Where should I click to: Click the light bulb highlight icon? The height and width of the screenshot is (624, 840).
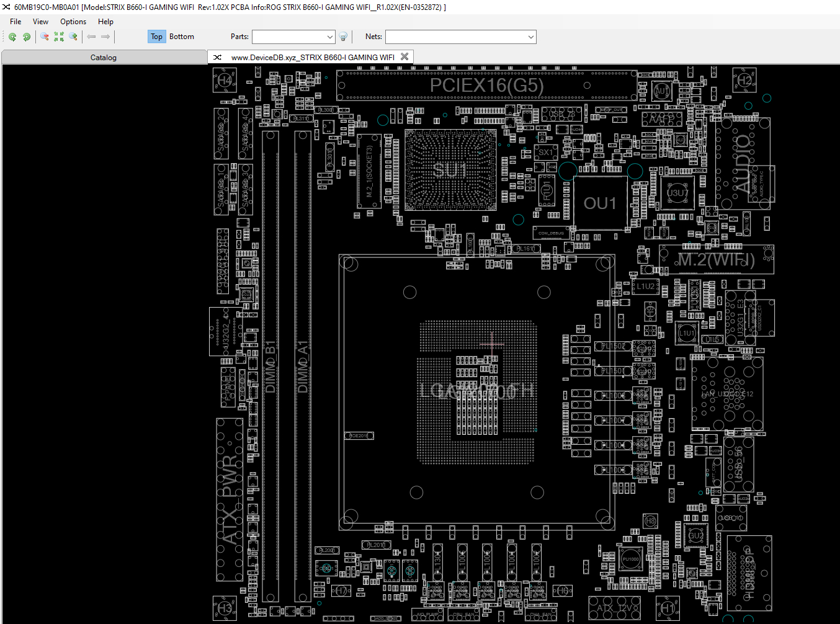(x=343, y=37)
